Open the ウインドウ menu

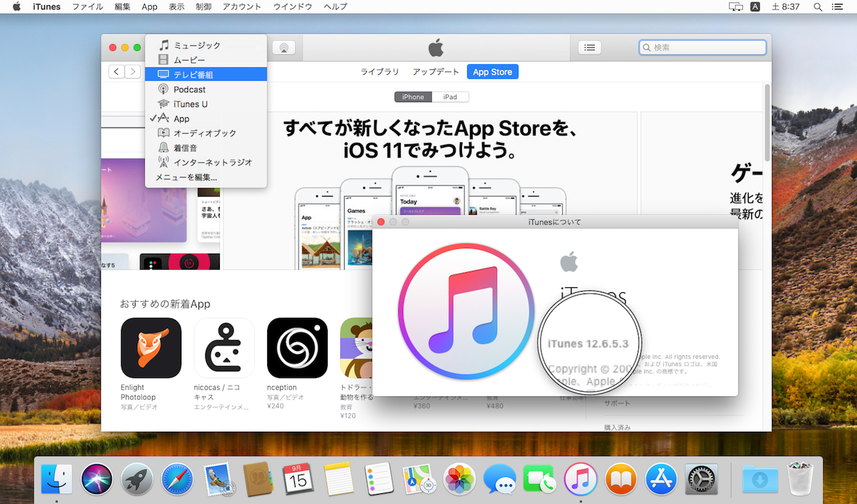click(x=292, y=6)
